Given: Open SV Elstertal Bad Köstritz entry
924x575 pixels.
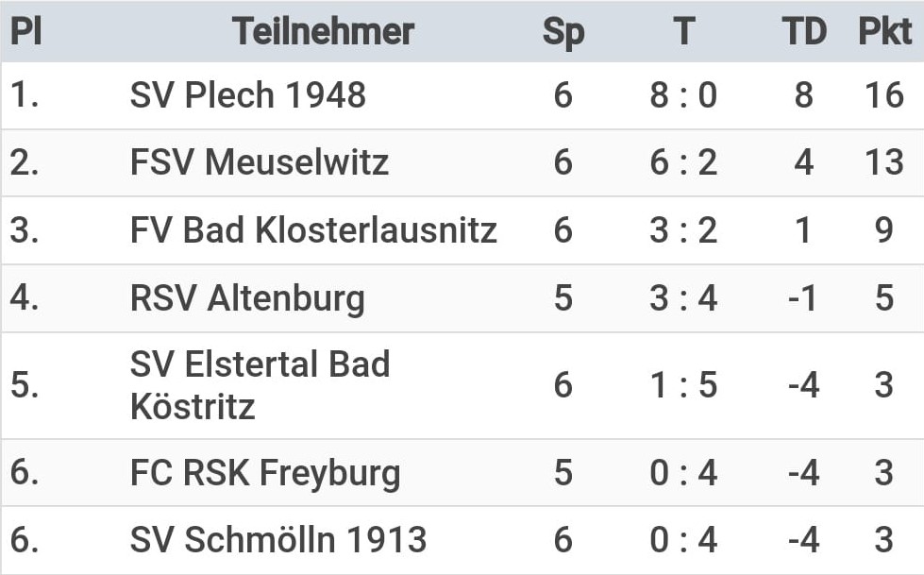Looking at the screenshot, I should [x=260, y=385].
